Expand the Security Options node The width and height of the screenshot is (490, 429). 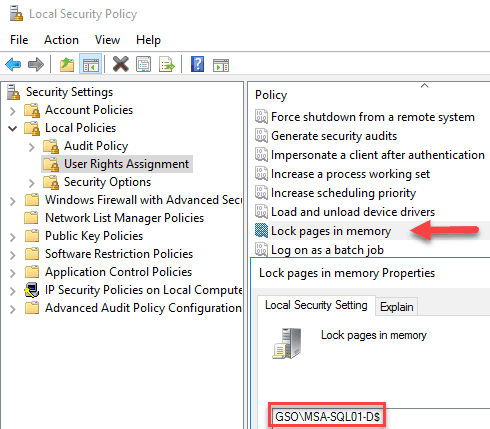(x=32, y=183)
